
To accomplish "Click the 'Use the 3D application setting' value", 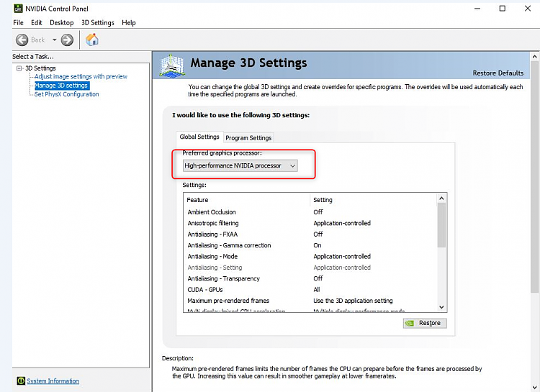I will click(x=353, y=301).
